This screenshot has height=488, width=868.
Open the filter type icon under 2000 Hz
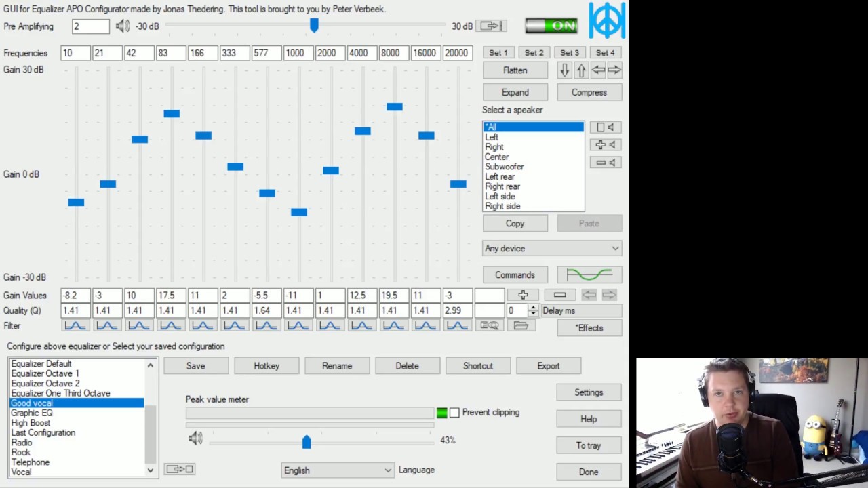tap(330, 326)
